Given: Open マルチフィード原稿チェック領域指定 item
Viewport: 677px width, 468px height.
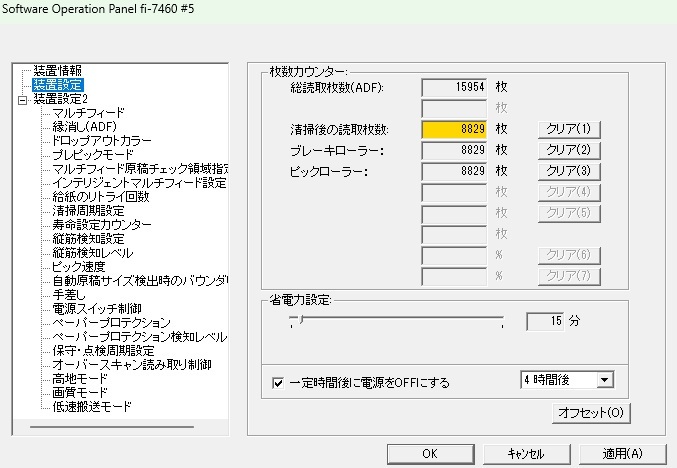Looking at the screenshot, I should pos(140,169).
